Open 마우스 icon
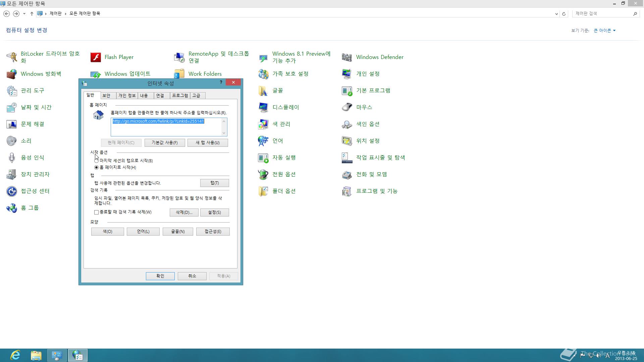The height and width of the screenshot is (362, 644). (x=347, y=107)
